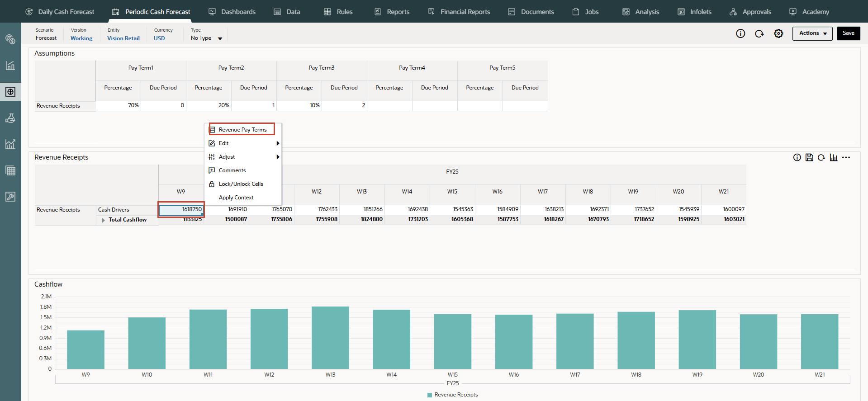Open the Actions dropdown button
This screenshot has height=401, width=868.
coord(812,33)
